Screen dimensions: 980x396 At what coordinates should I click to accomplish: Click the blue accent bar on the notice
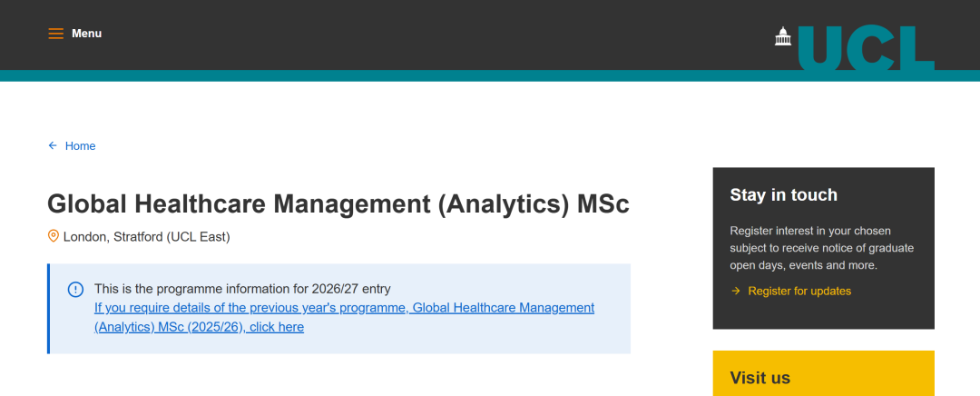pos(48,309)
